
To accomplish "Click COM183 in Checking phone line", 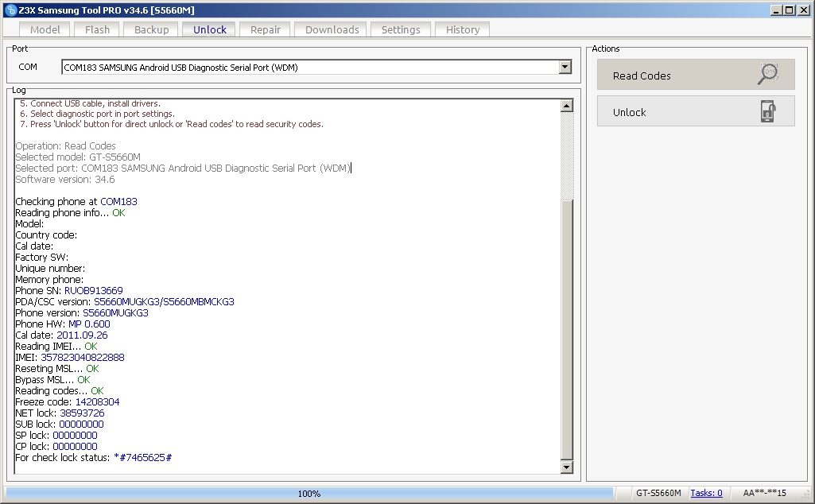I will pos(118,202).
